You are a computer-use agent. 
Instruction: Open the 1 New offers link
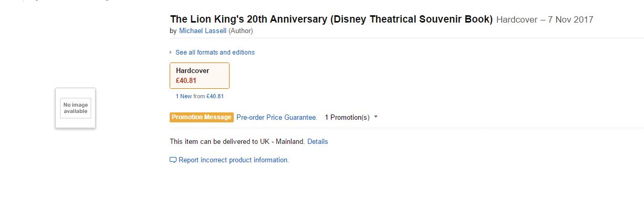click(184, 96)
